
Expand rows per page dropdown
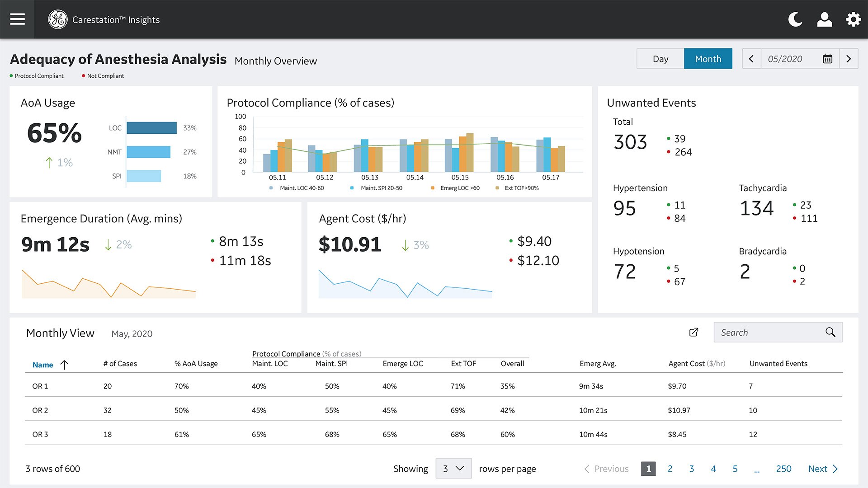point(453,469)
